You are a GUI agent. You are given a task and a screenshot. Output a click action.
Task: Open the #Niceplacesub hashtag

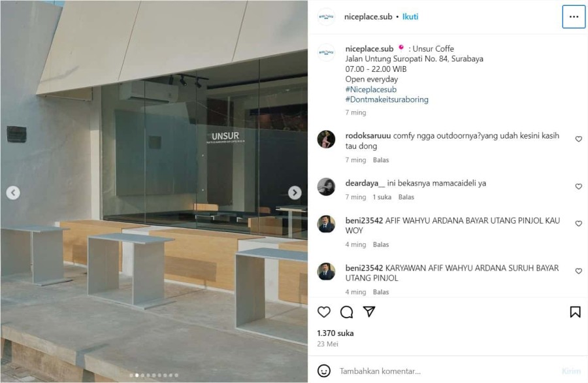371,90
